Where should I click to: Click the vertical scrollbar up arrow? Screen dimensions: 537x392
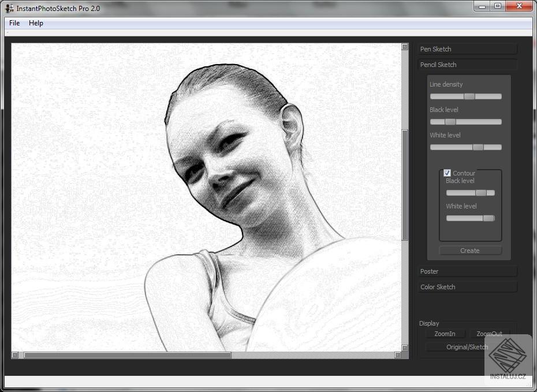[405, 47]
